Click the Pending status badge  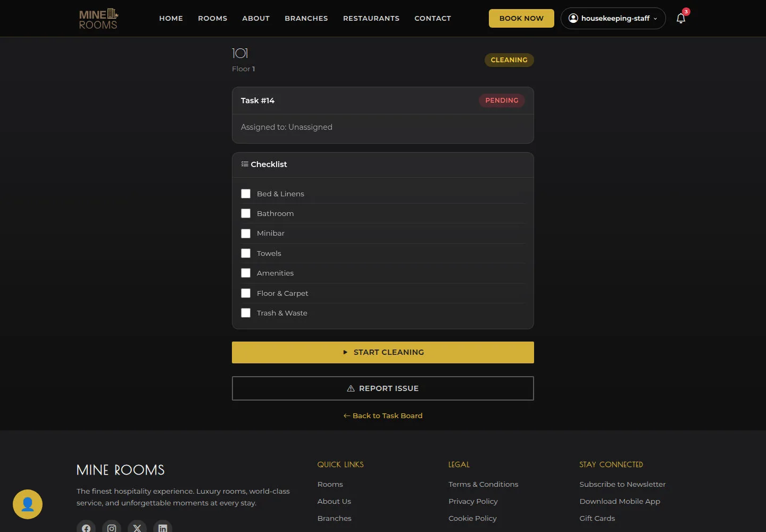(502, 101)
